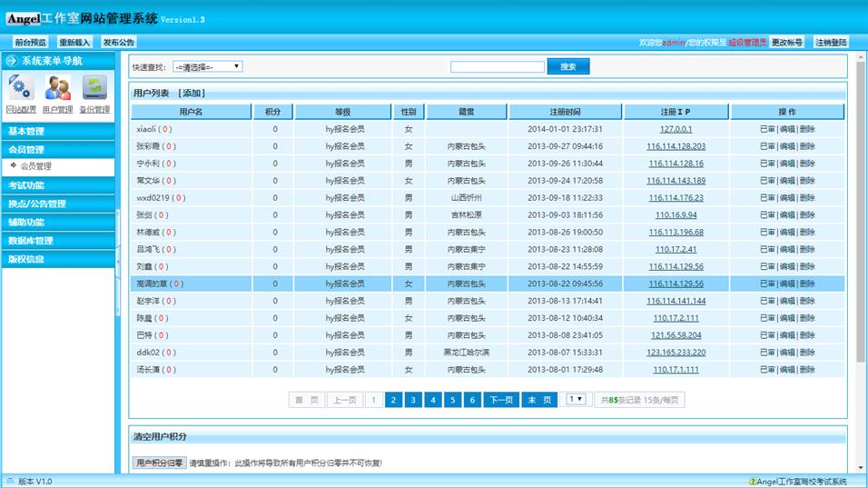Click username wxd0219 in the list
Screen dimensions: 868x488
click(x=153, y=198)
